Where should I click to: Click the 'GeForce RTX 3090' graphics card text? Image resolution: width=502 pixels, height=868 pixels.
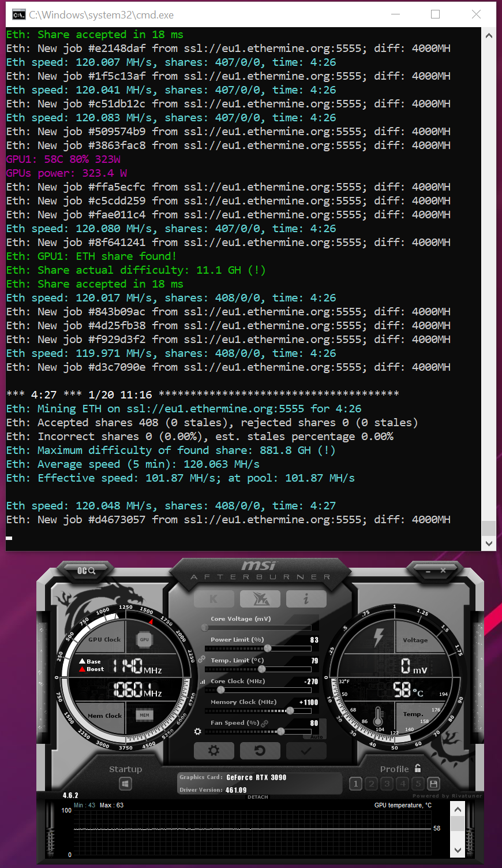[x=256, y=777]
